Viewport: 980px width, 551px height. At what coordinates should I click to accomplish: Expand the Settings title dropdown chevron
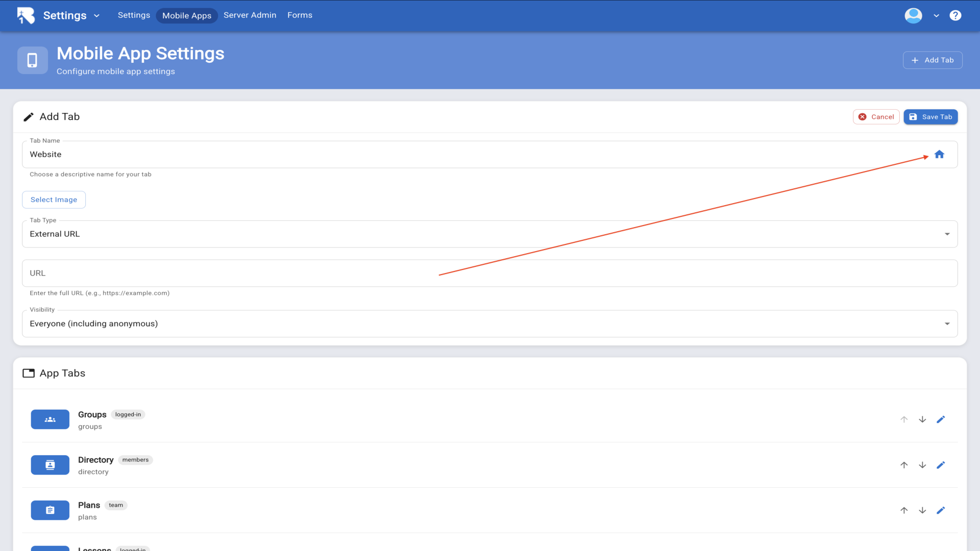[x=96, y=16]
